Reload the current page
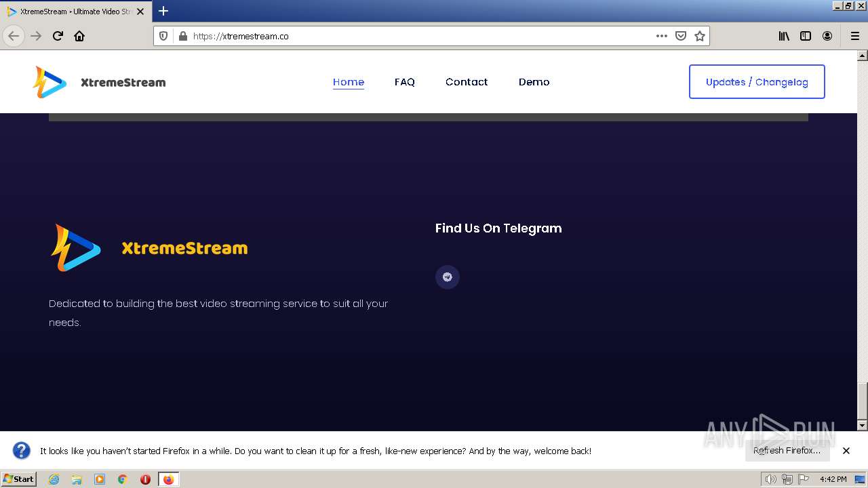This screenshot has width=868, height=488. [x=58, y=36]
